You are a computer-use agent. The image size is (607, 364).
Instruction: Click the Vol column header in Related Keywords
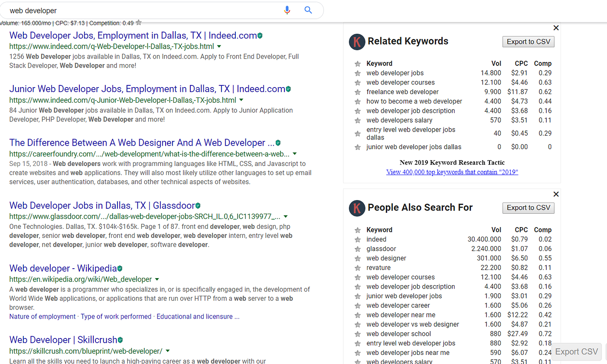pos(496,64)
